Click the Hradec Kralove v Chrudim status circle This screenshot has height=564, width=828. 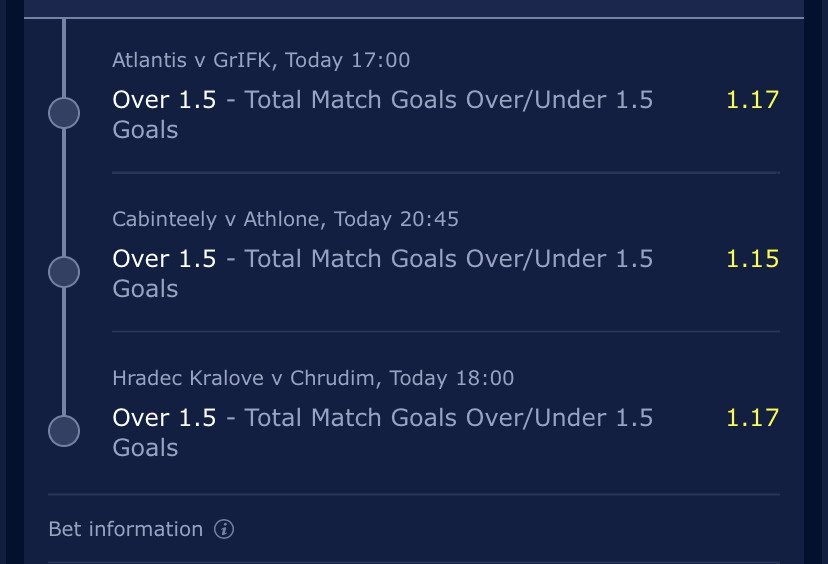coord(64,431)
